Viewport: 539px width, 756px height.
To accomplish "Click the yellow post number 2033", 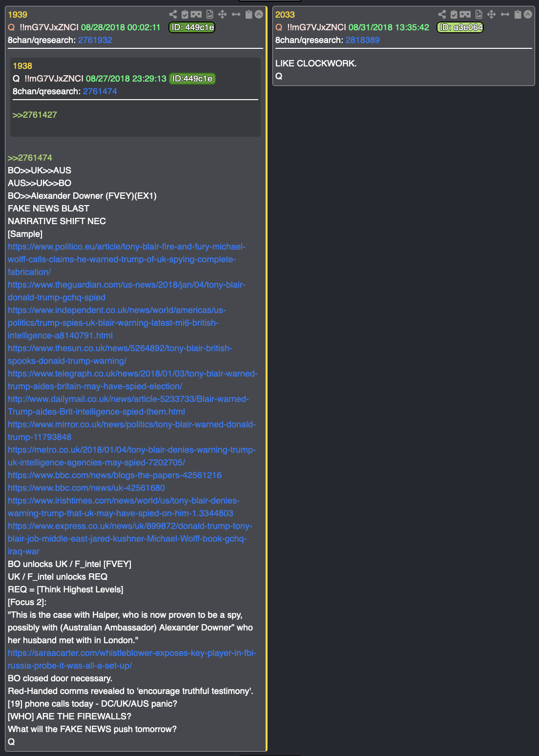I will (285, 15).
